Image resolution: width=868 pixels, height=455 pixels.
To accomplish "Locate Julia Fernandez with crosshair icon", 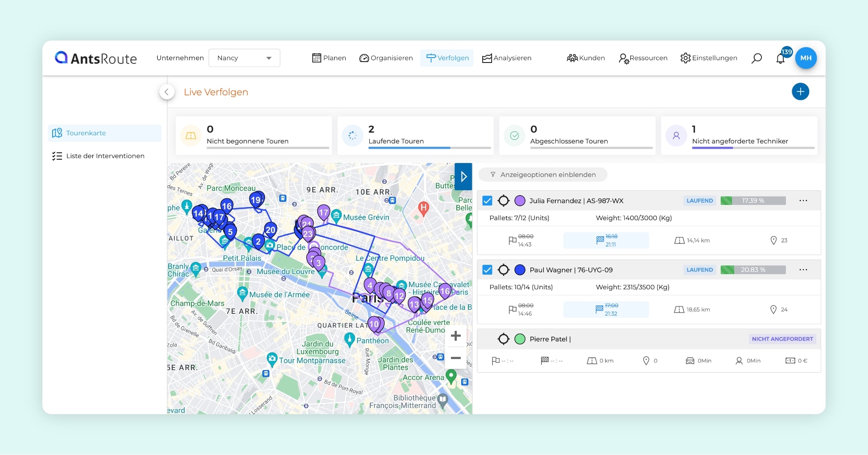I will tap(504, 201).
